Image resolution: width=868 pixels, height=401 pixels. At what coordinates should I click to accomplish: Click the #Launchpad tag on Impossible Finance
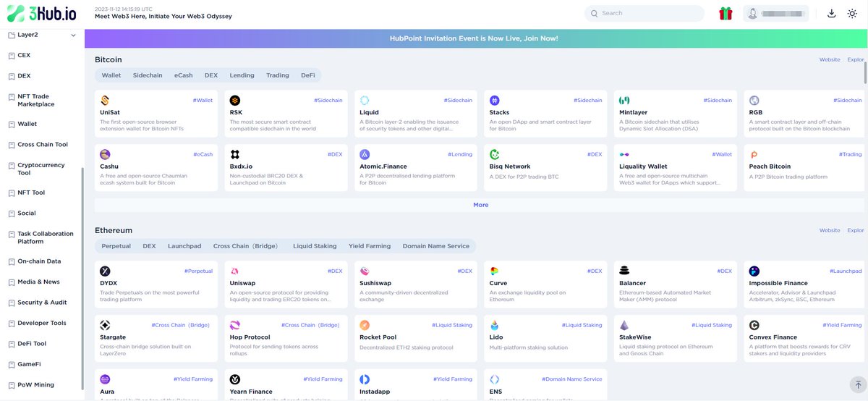click(844, 271)
